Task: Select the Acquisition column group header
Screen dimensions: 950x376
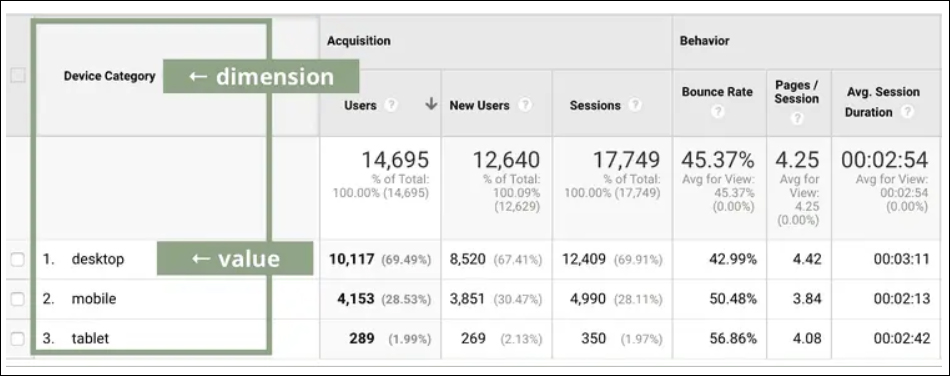Action: pos(359,41)
